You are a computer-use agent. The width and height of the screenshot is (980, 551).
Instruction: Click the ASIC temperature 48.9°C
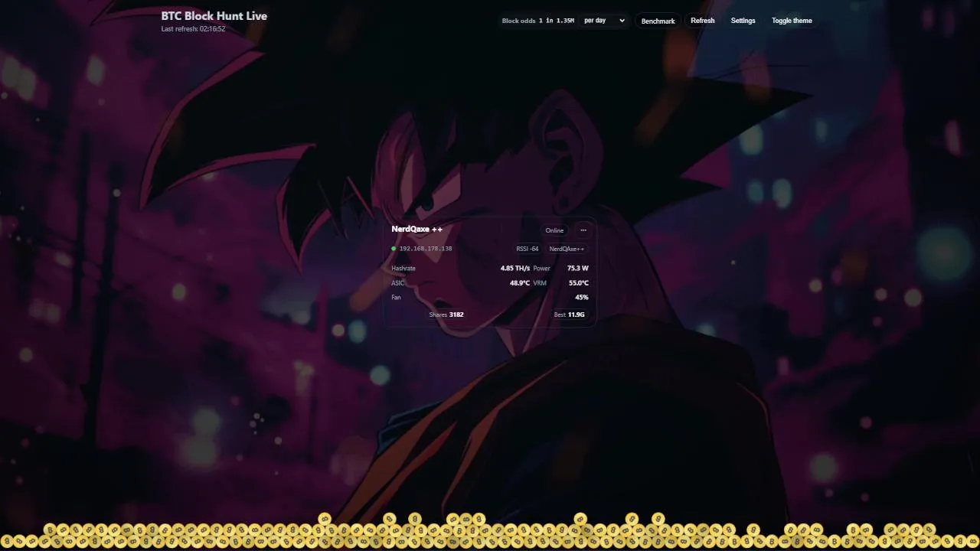520,283
